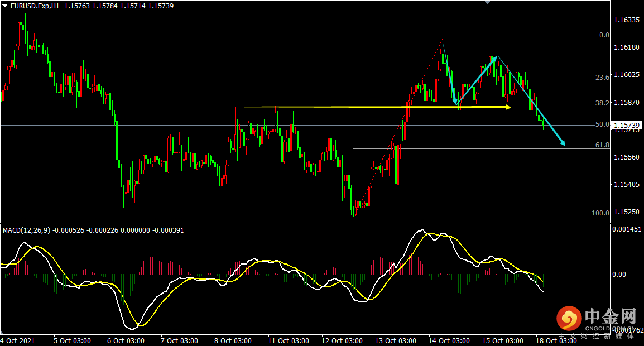
Task: Click the 0.001451 MACD scale value
Action: pyautogui.click(x=627, y=229)
